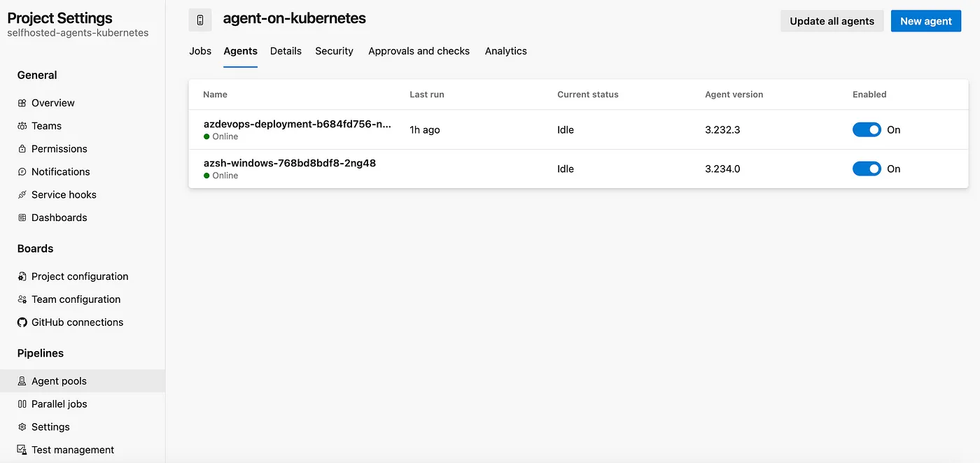Go to Permissions settings

59,149
